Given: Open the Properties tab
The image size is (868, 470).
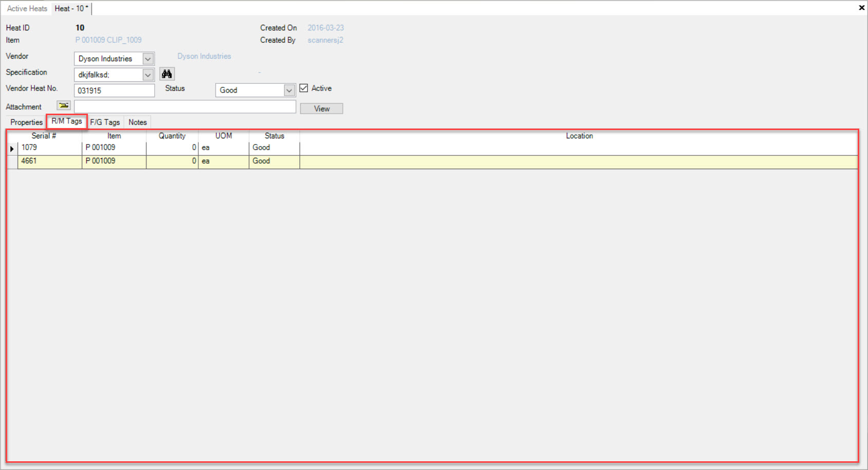Looking at the screenshot, I should click(x=27, y=122).
